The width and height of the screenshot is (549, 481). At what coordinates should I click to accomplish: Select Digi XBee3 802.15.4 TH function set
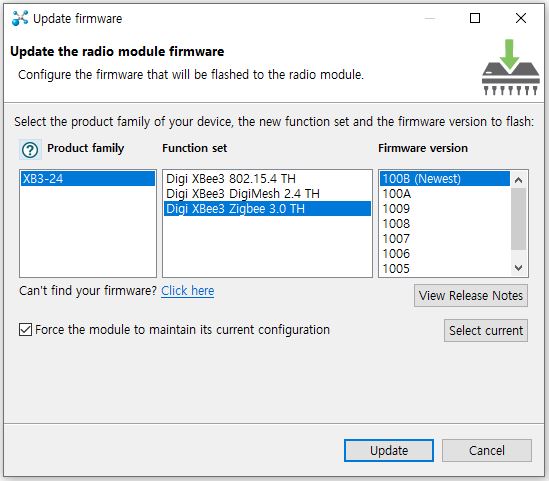[267, 179]
